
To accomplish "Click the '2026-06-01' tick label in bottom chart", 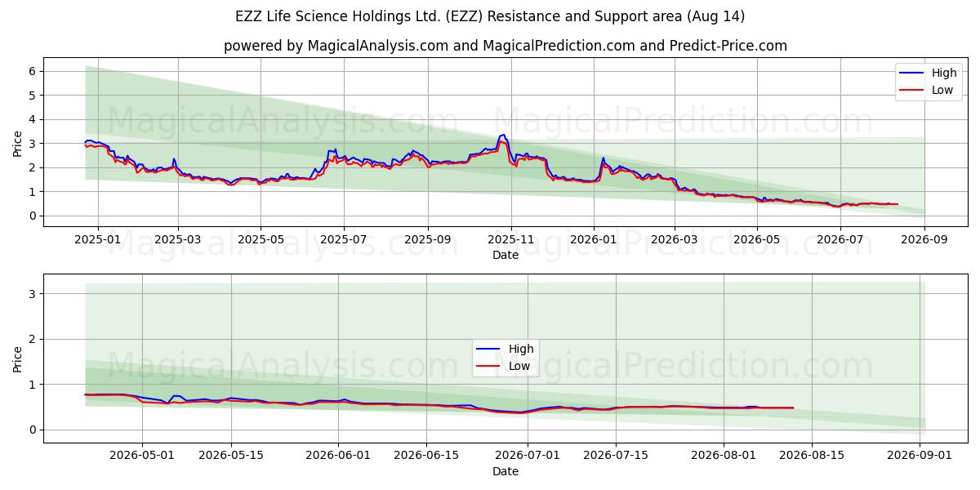I will pos(339,456).
